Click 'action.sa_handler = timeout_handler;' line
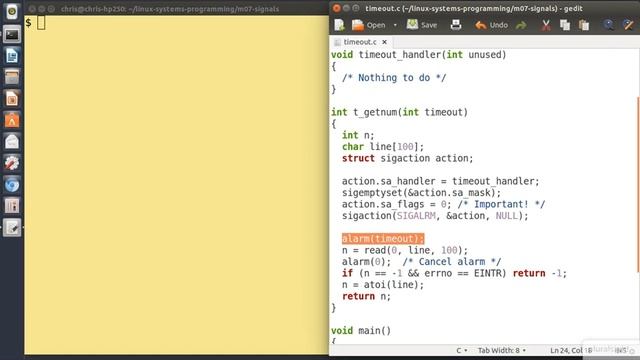The image size is (640, 360). [440, 181]
